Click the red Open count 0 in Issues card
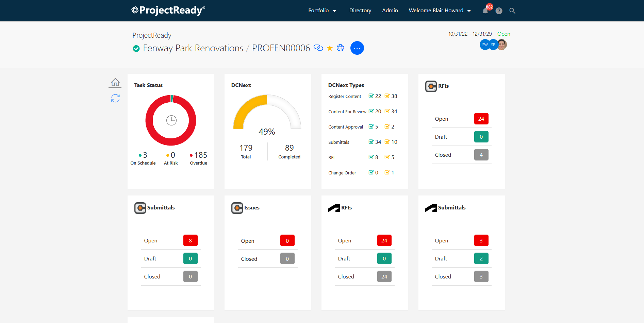The width and height of the screenshot is (644, 323). click(287, 241)
